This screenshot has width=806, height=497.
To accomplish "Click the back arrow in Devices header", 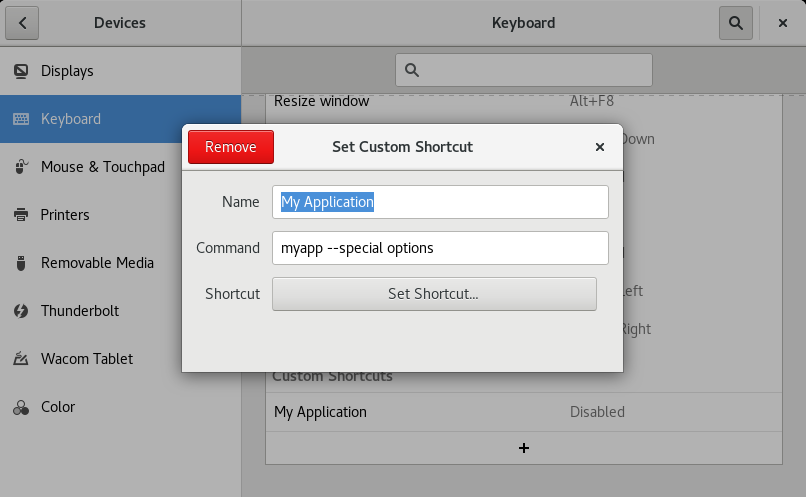I will coord(22,22).
